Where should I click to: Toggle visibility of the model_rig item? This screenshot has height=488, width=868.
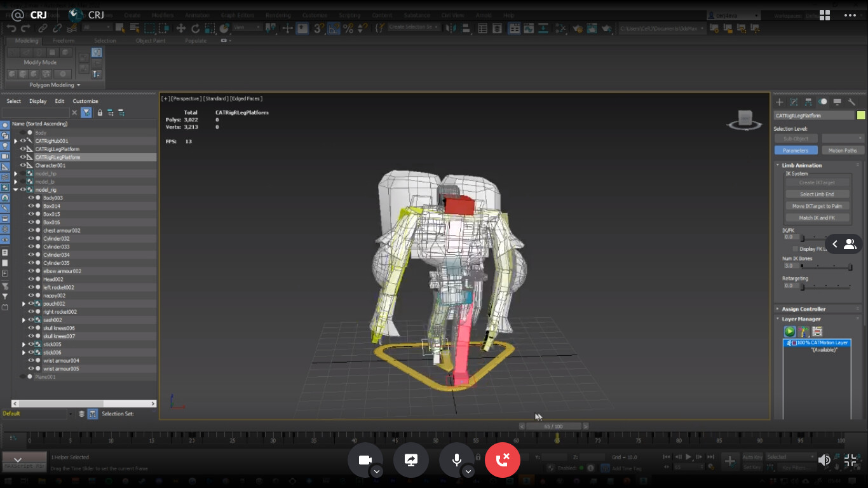click(x=22, y=189)
